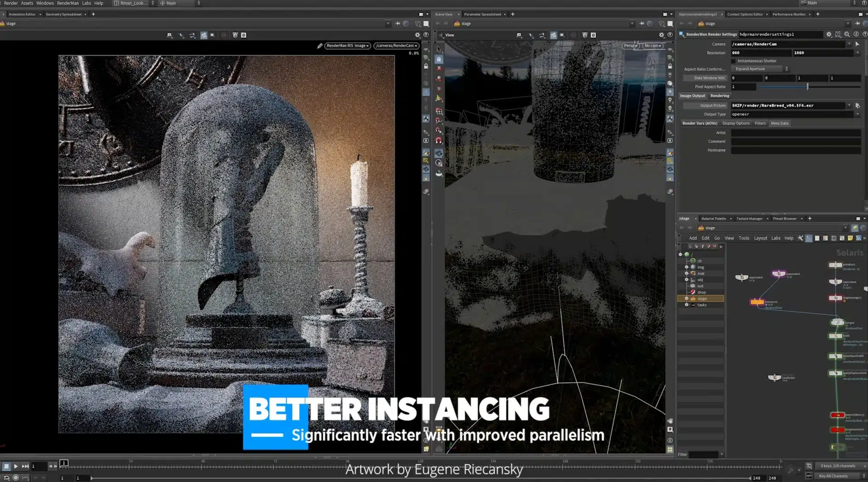The width and height of the screenshot is (868, 482).
Task: Click the Key All Channels button
Action: (835, 476)
